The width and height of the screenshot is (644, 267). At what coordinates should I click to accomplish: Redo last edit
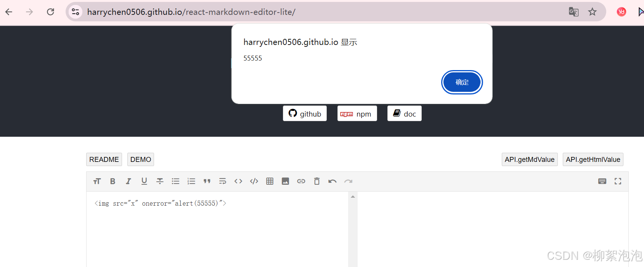348,181
